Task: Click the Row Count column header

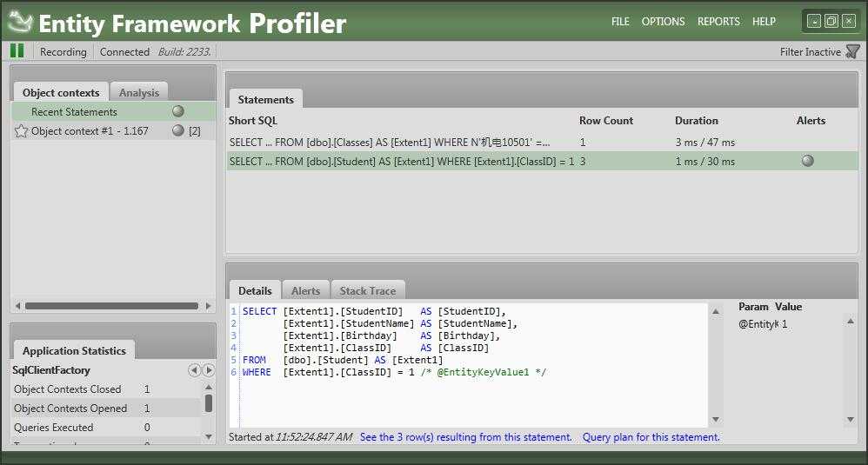Action: (606, 121)
